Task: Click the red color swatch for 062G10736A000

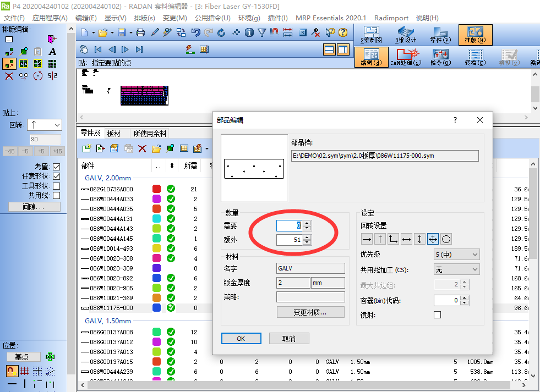Action: (157, 189)
